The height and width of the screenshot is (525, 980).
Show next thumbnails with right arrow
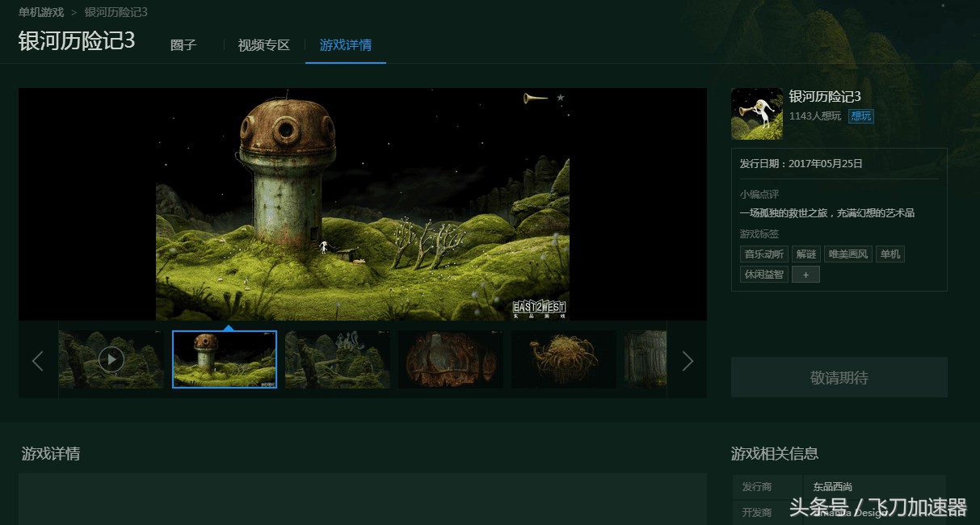click(x=688, y=360)
